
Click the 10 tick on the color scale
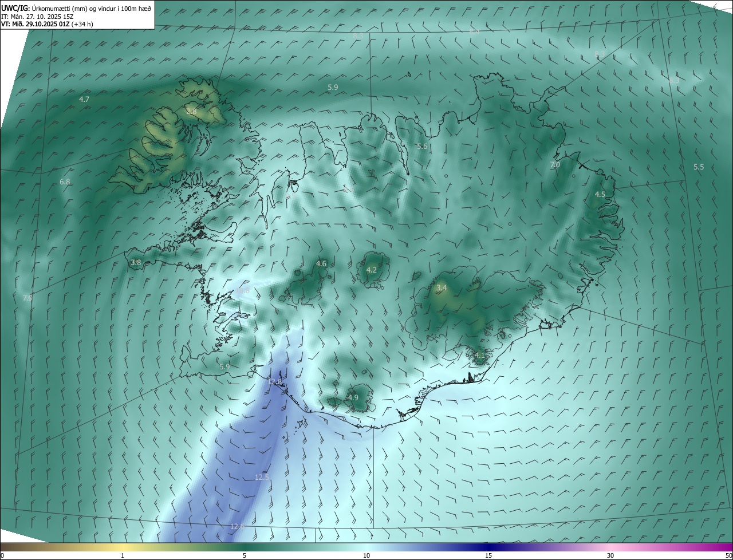coord(366,556)
